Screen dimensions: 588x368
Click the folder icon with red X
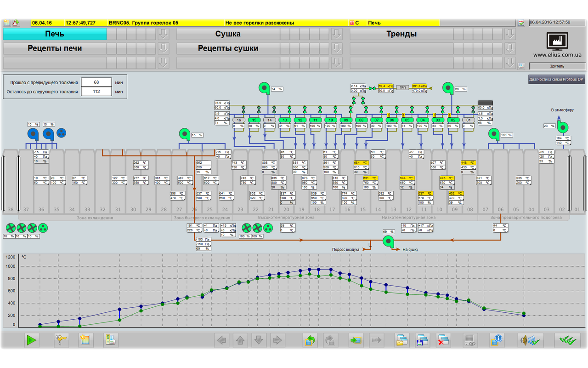[443, 340]
